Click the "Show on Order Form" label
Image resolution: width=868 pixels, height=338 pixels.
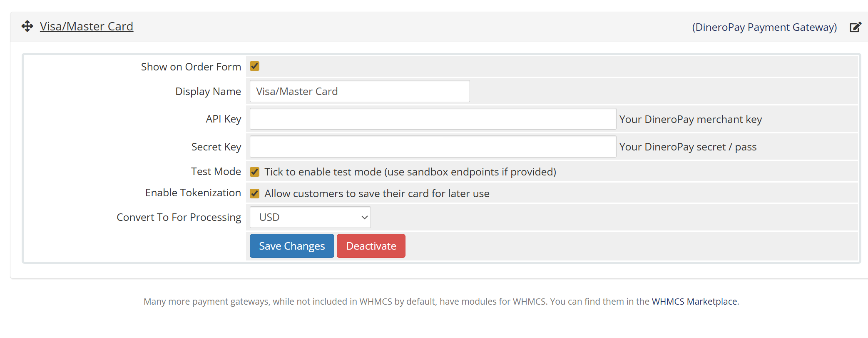(191, 67)
